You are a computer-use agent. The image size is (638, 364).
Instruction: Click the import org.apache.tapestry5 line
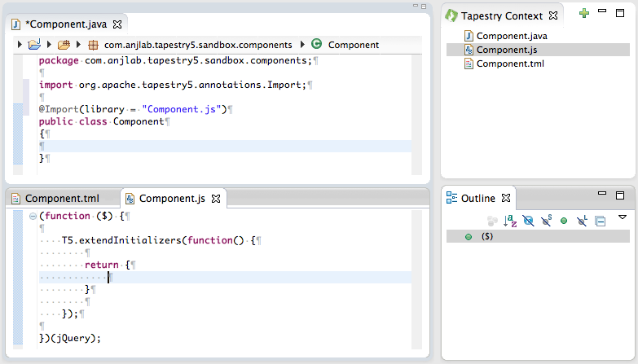tap(173, 85)
